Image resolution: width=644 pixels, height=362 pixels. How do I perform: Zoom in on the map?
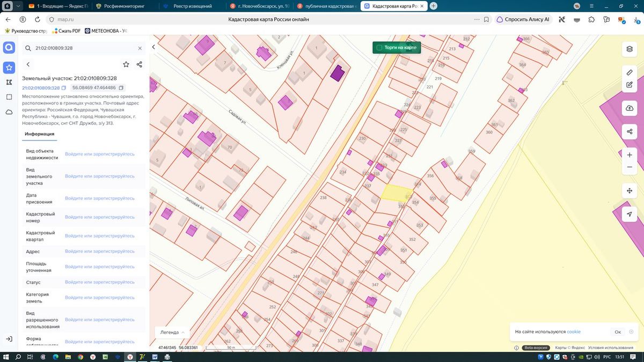click(x=630, y=155)
